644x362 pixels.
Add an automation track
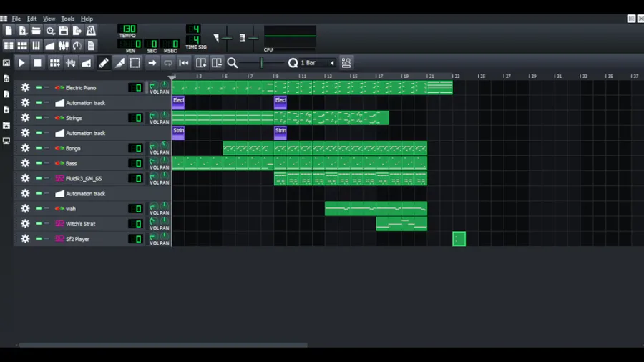tap(87, 63)
